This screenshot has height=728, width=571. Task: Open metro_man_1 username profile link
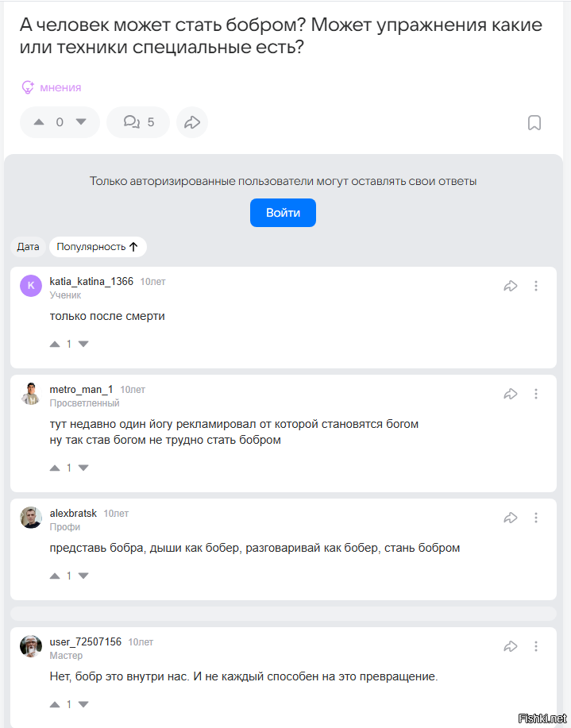pyautogui.click(x=81, y=390)
